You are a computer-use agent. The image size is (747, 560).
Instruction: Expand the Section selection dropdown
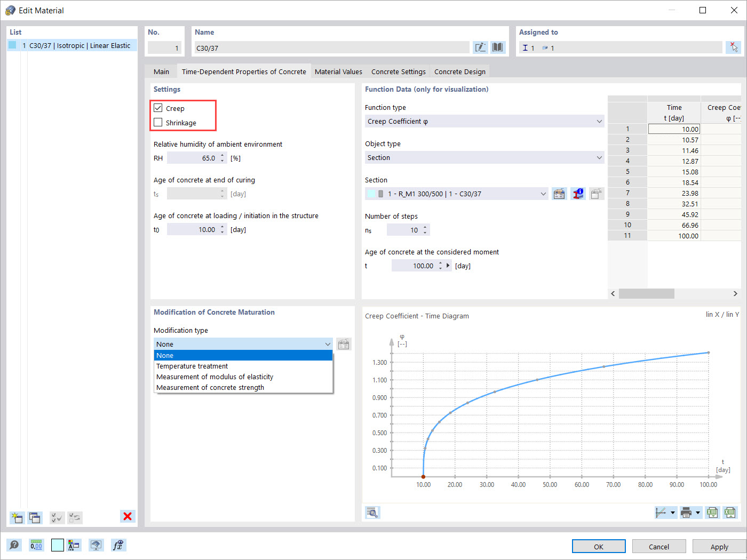point(457,194)
